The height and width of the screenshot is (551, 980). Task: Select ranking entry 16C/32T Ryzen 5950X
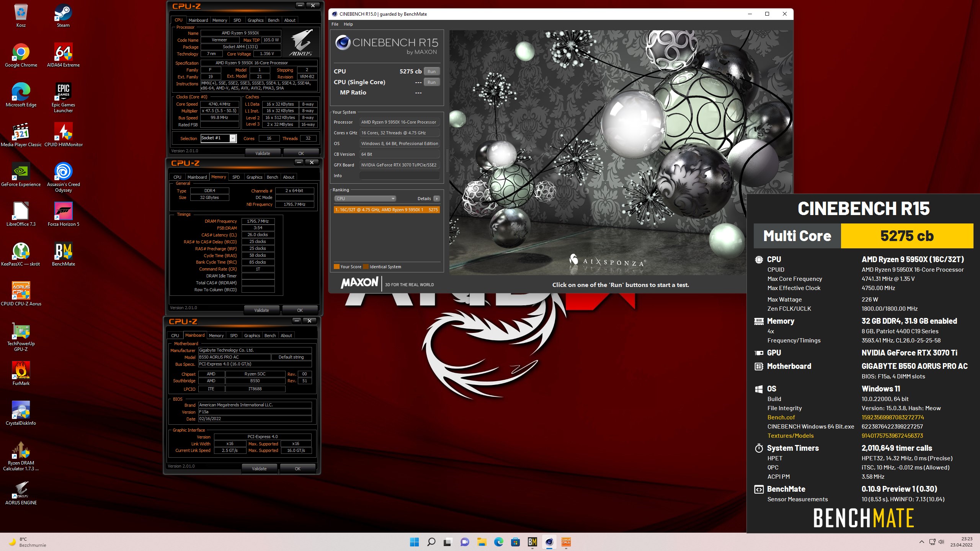coord(387,210)
